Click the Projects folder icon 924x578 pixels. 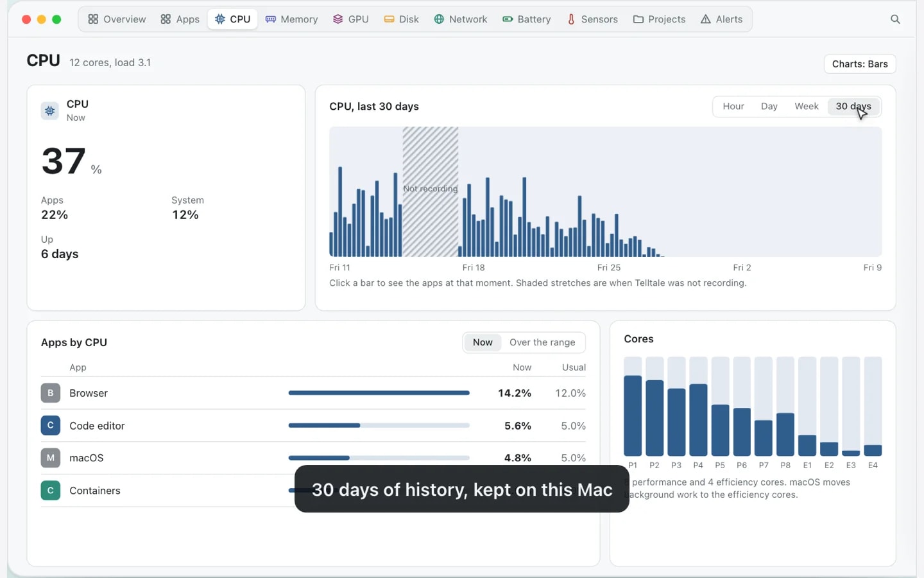click(638, 19)
